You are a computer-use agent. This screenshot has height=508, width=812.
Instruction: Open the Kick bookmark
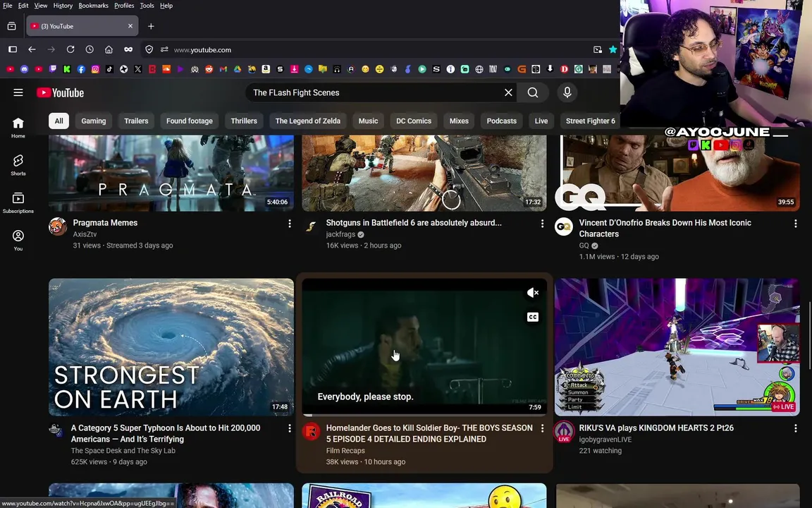tap(67, 69)
